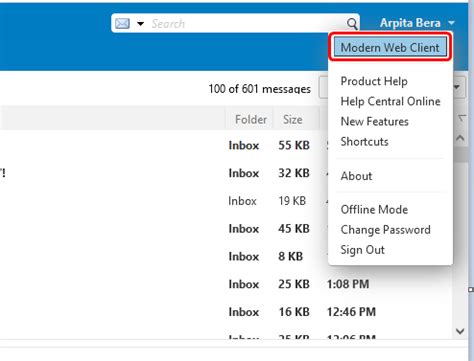Select message received at 1:08 PM
474x361 pixels.
tap(227, 284)
